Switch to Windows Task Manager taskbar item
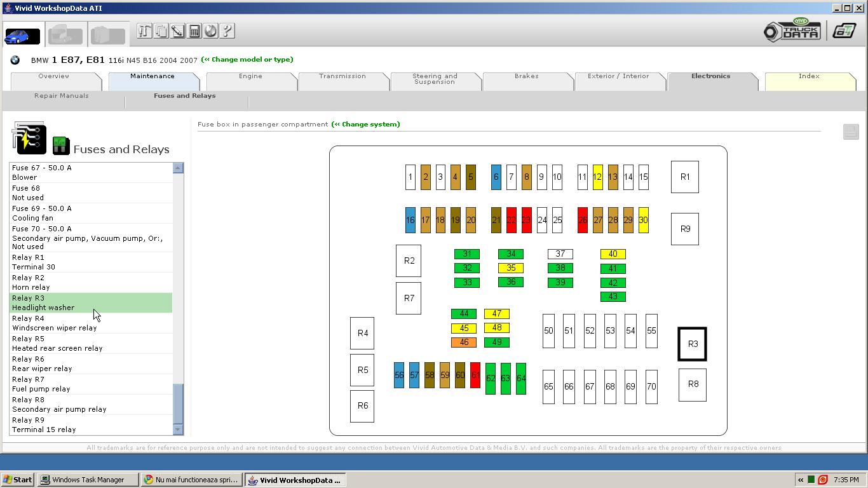 [x=88, y=480]
